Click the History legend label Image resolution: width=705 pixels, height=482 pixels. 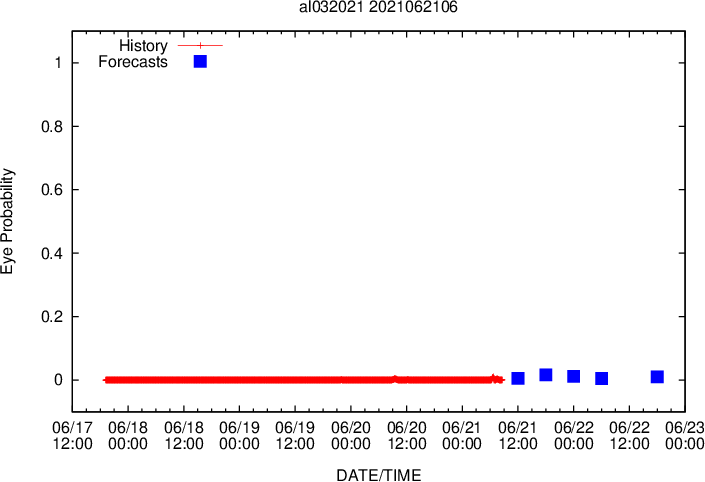[143, 45]
